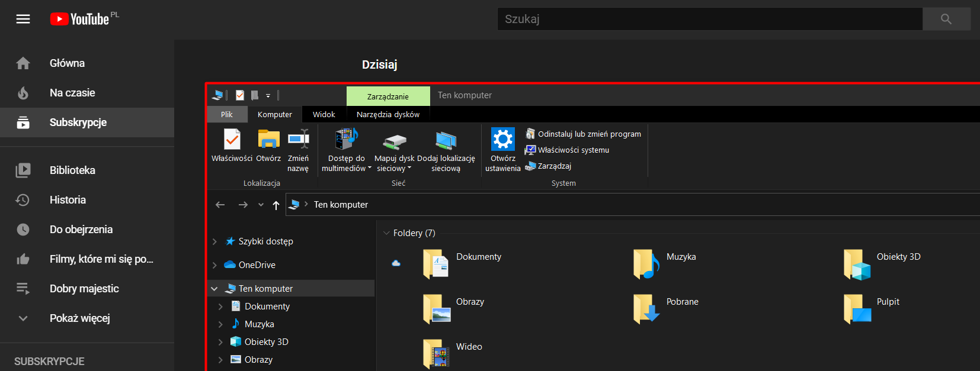Click the flame icon beside Na czasie
The width and height of the screenshot is (980, 371).
23,93
